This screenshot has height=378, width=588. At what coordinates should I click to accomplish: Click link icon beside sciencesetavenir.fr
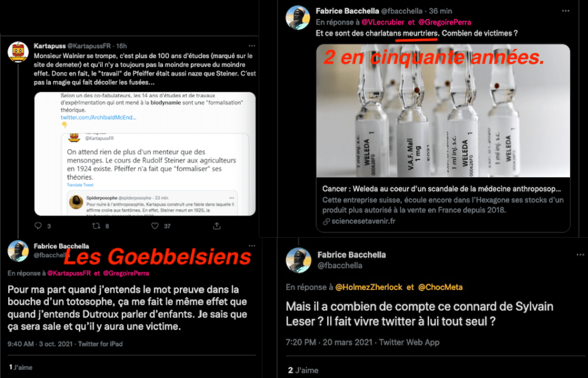[326, 222]
